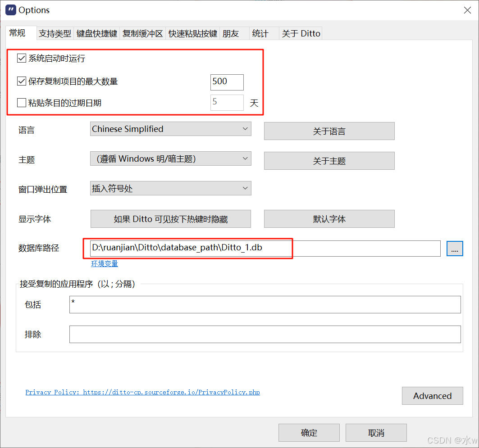The image size is (479, 448).
Task: Open the 主题 dropdown list
Action: pyautogui.click(x=171, y=158)
